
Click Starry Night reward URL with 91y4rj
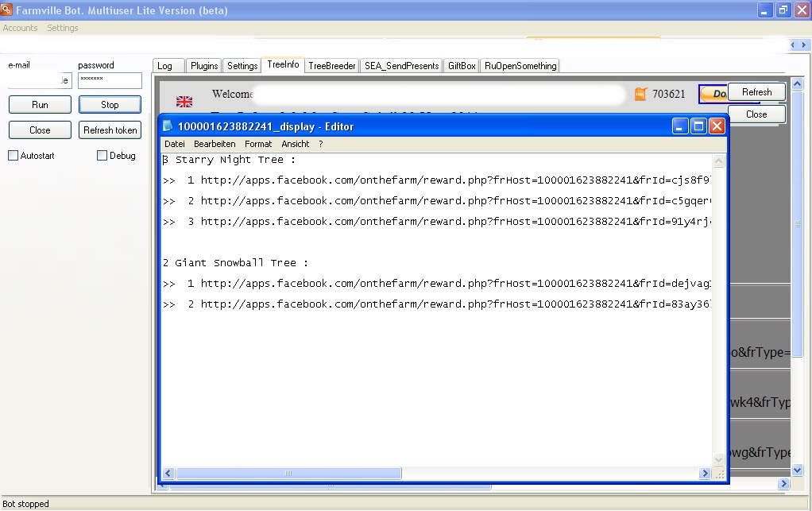point(456,222)
